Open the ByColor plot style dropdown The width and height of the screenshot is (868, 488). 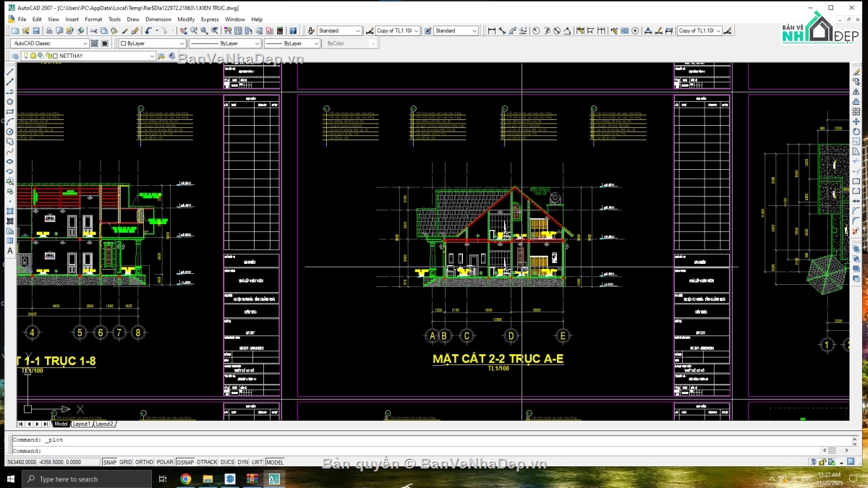coord(351,43)
